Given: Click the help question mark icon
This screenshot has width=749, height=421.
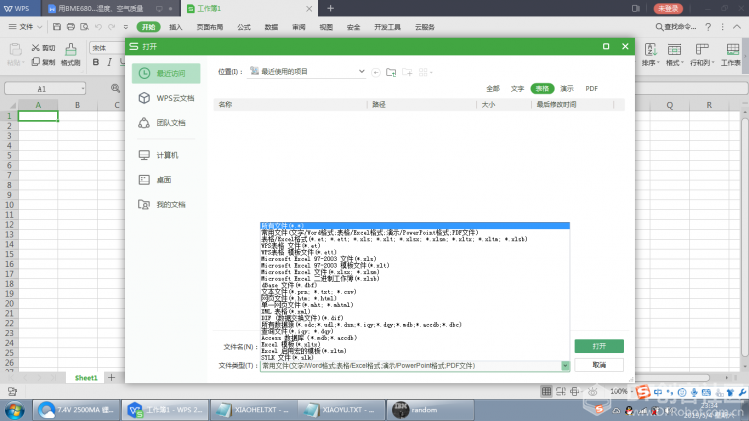Looking at the screenshot, I should coord(708,27).
